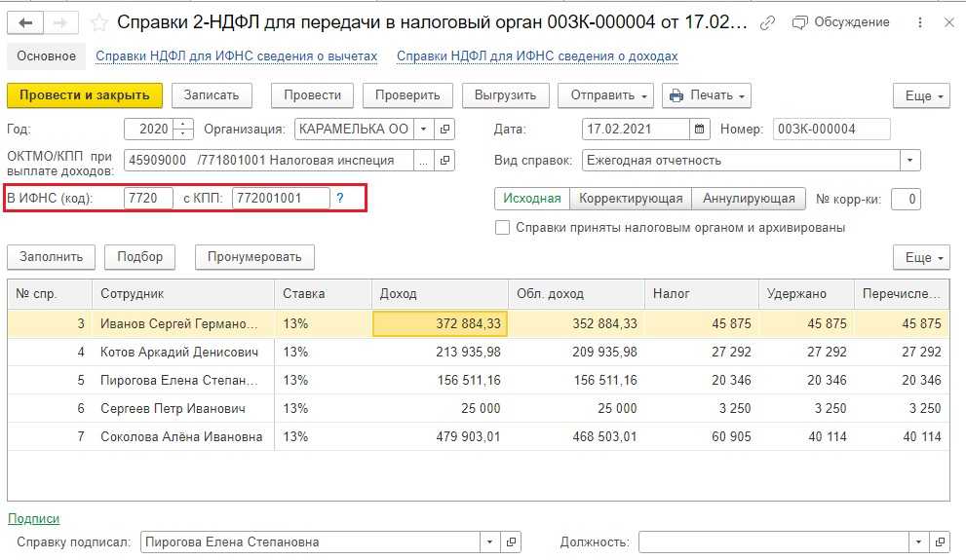Viewport: 966px width, 560px height.
Task: Open calendar picker for the Дата field
Action: pos(699,130)
